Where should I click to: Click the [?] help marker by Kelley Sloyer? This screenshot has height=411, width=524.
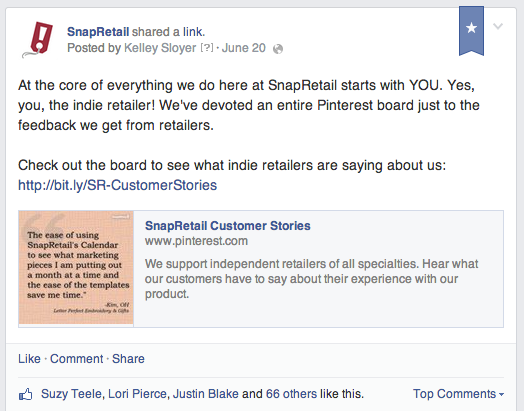pos(207,48)
